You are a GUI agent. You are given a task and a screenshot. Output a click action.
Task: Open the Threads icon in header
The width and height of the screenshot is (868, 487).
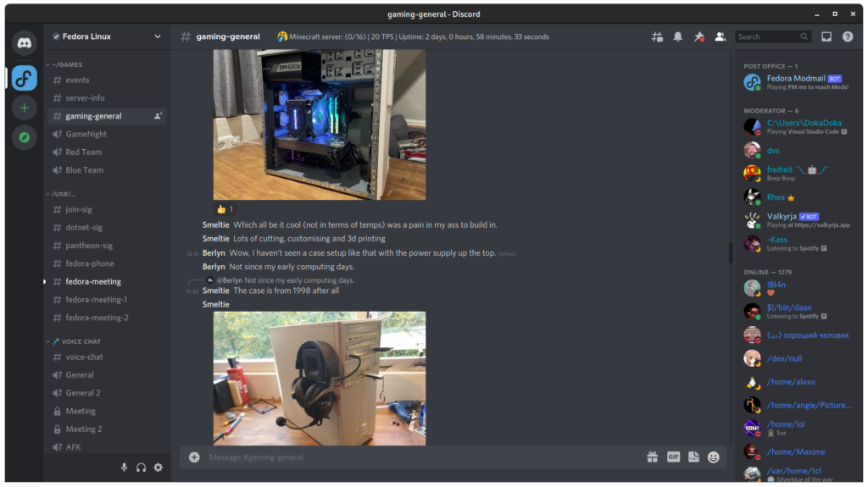click(657, 37)
